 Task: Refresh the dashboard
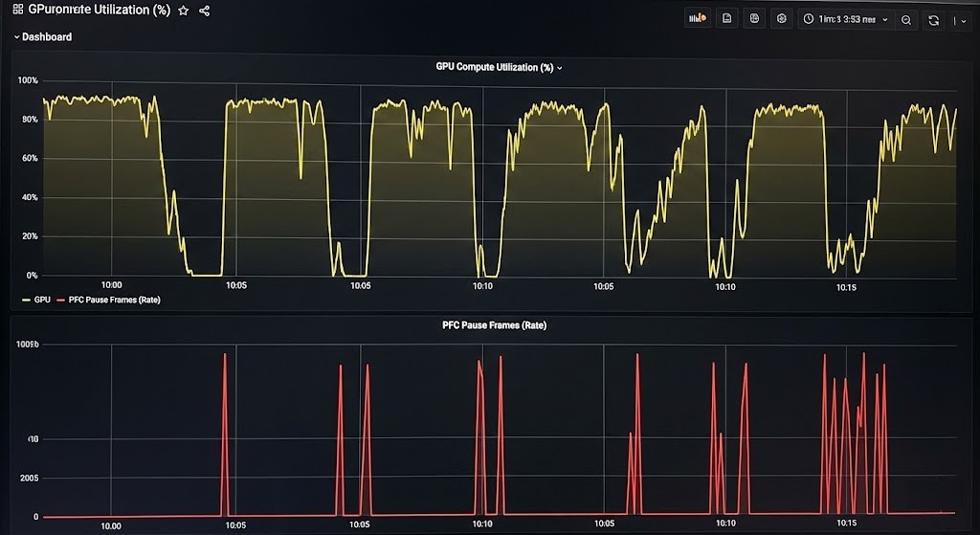tap(934, 20)
